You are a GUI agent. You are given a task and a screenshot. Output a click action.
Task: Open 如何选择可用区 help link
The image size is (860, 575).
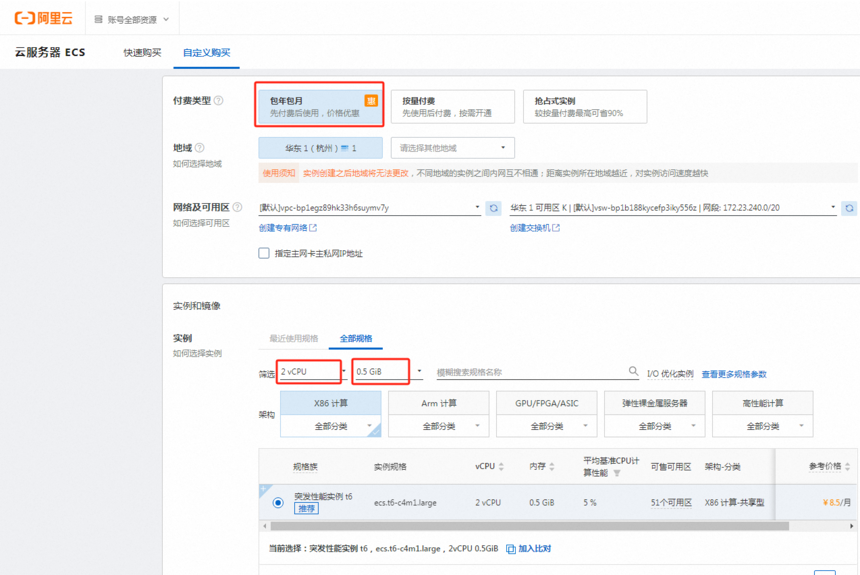201,223
